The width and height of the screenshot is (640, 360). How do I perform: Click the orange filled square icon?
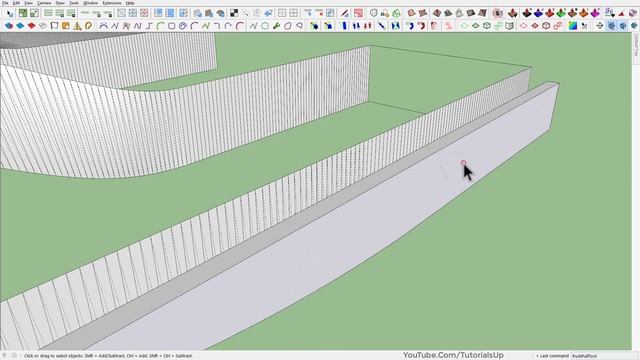pyautogui.click(x=66, y=26)
